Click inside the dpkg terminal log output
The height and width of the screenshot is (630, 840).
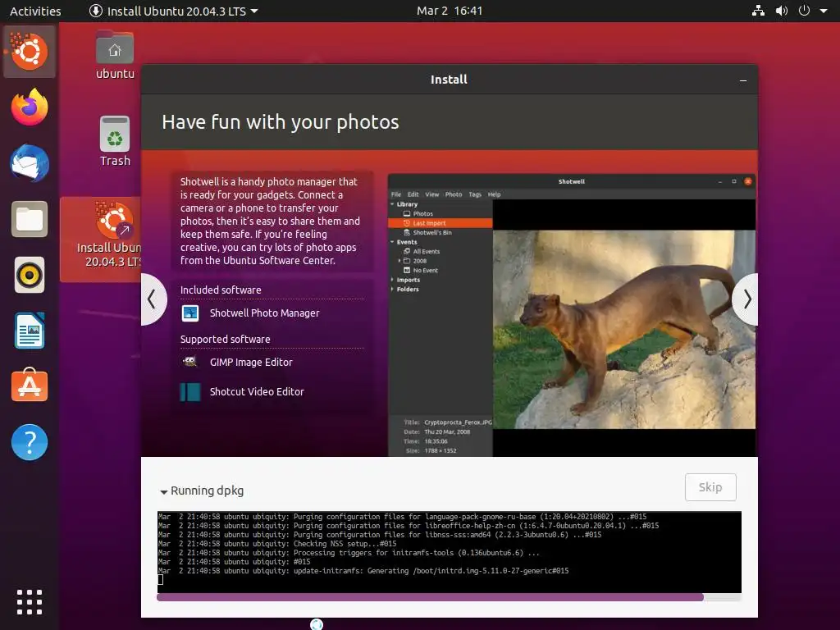coord(449,552)
